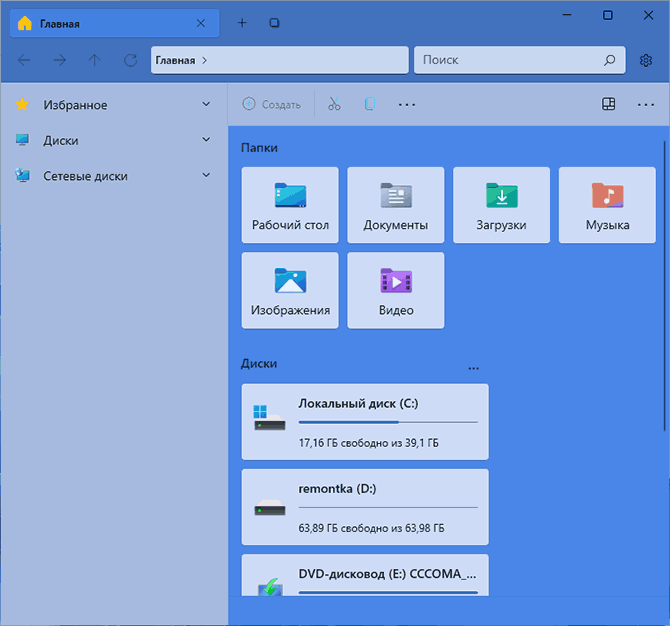This screenshot has width=670, height=626.
Task: Select Избранное in the sidebar
Action: point(115,105)
